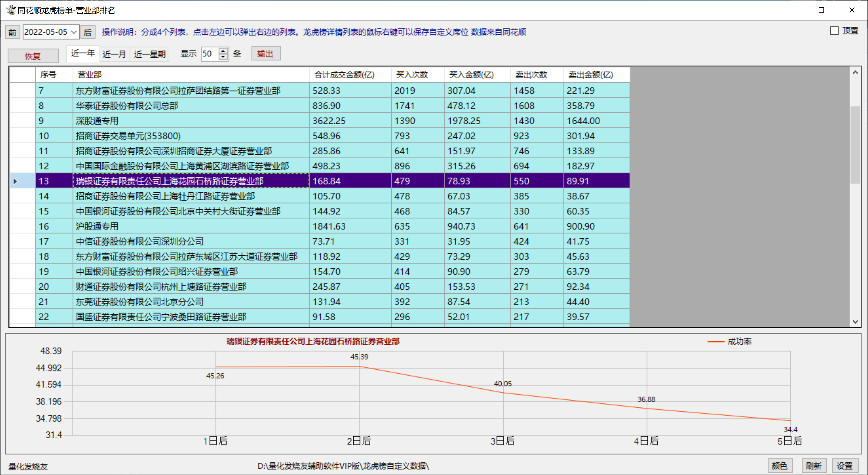Click the chart title 瑞银证券有限责任公司上海花园石桥路证券营业部
The image size is (868, 475).
[313, 342]
